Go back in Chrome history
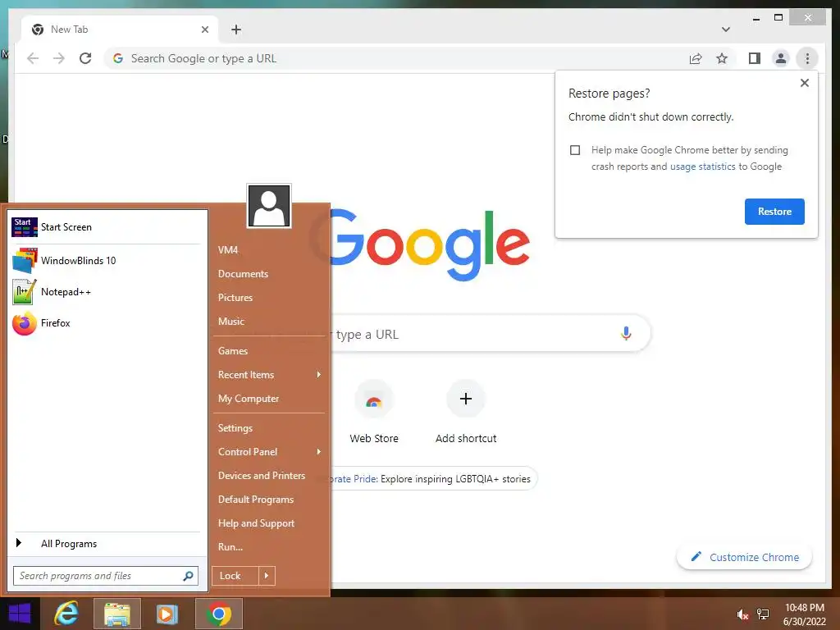Viewport: 840px width, 630px height. 33,58
